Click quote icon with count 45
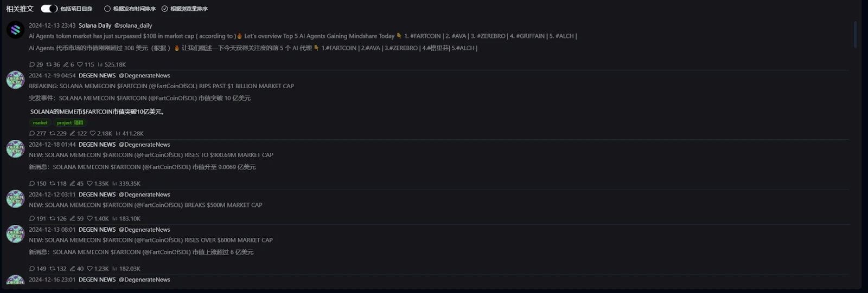The image size is (868, 293). pos(73,184)
